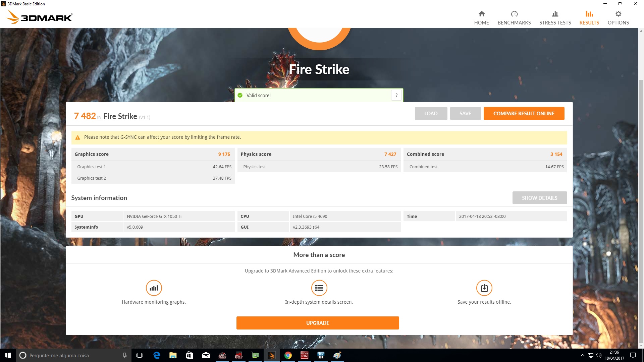Click the Graphics test 2 row
This screenshot has height=362, width=644.
pyautogui.click(x=153, y=178)
